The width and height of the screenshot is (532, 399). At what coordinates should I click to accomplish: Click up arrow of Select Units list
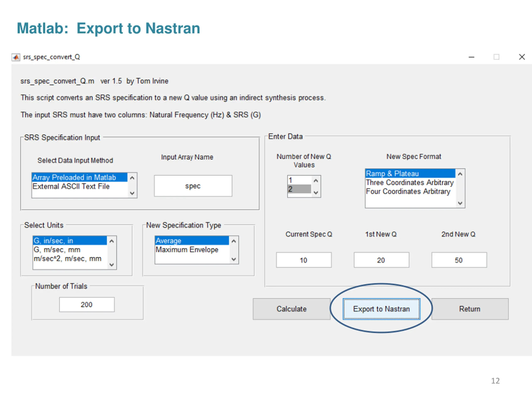pos(112,241)
